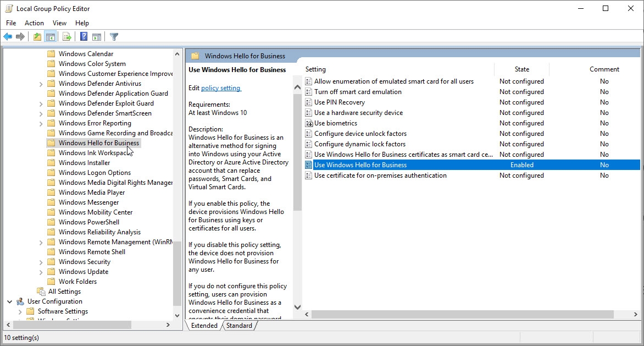644x346 pixels.
Task: Open the View menu
Action: coord(59,23)
